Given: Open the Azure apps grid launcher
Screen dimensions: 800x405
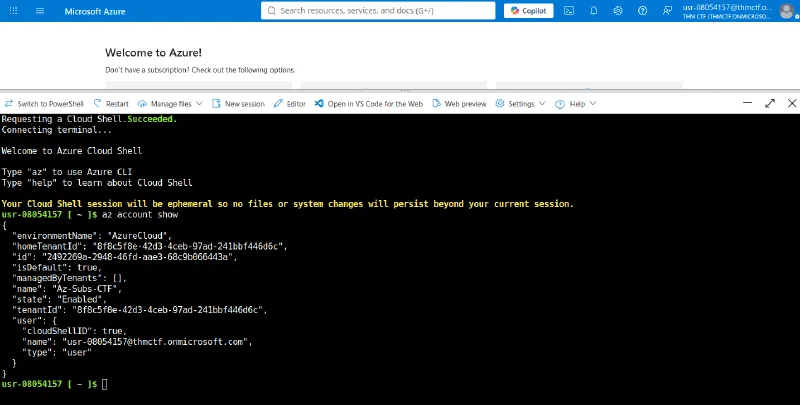Looking at the screenshot, I should [13, 11].
